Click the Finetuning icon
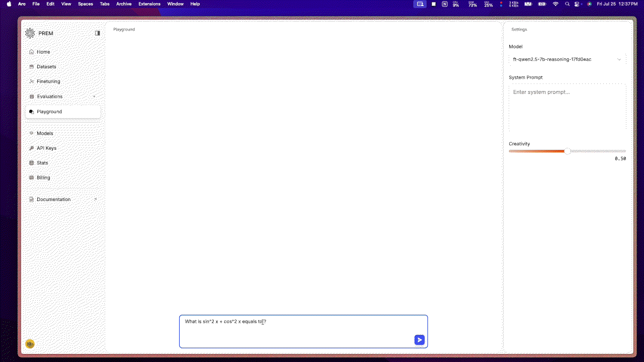The height and width of the screenshot is (362, 644). pos(32,81)
